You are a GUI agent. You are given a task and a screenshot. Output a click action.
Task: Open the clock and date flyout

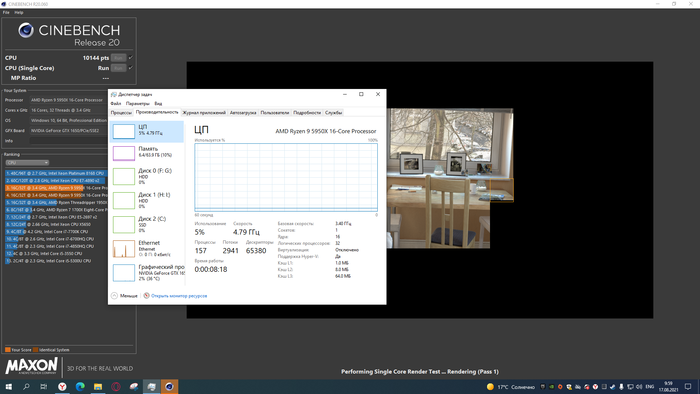tap(668, 387)
